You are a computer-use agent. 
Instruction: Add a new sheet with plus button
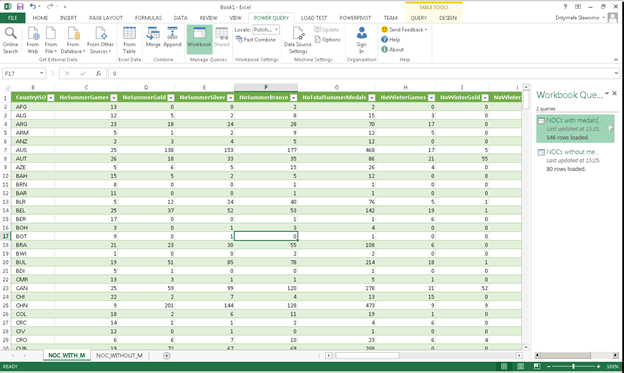(167, 355)
